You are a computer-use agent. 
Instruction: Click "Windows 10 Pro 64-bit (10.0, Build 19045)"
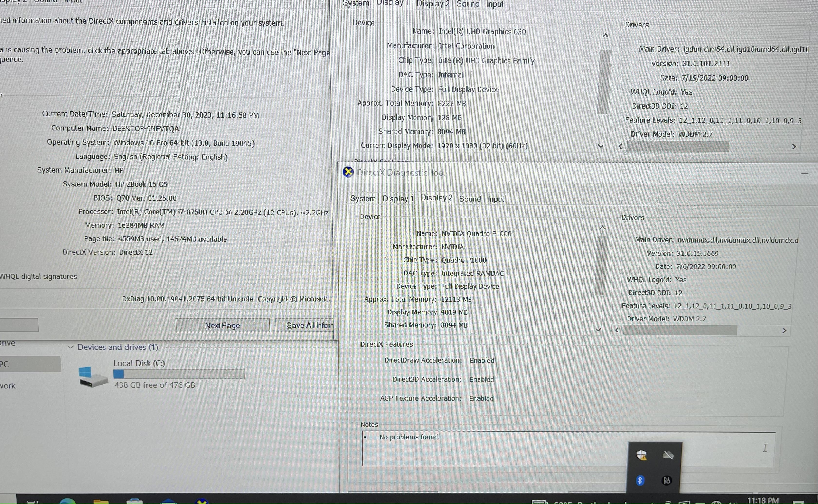184,143
